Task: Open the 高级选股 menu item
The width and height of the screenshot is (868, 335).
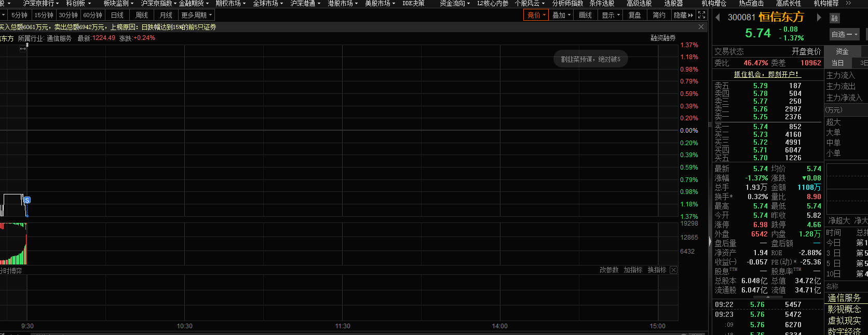Action: click(639, 3)
